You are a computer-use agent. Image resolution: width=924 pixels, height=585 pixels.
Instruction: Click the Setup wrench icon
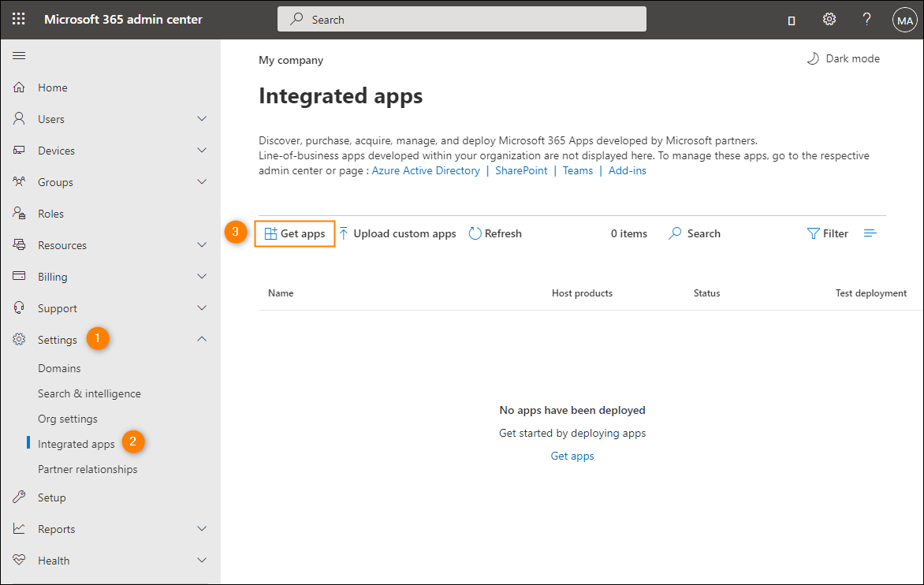tap(19, 497)
